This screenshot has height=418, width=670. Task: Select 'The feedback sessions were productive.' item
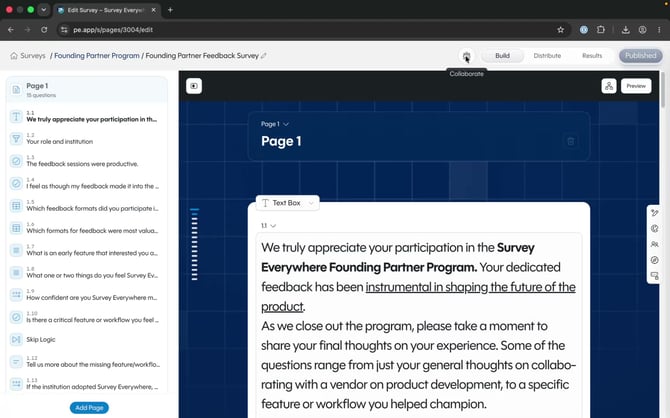(x=82, y=164)
